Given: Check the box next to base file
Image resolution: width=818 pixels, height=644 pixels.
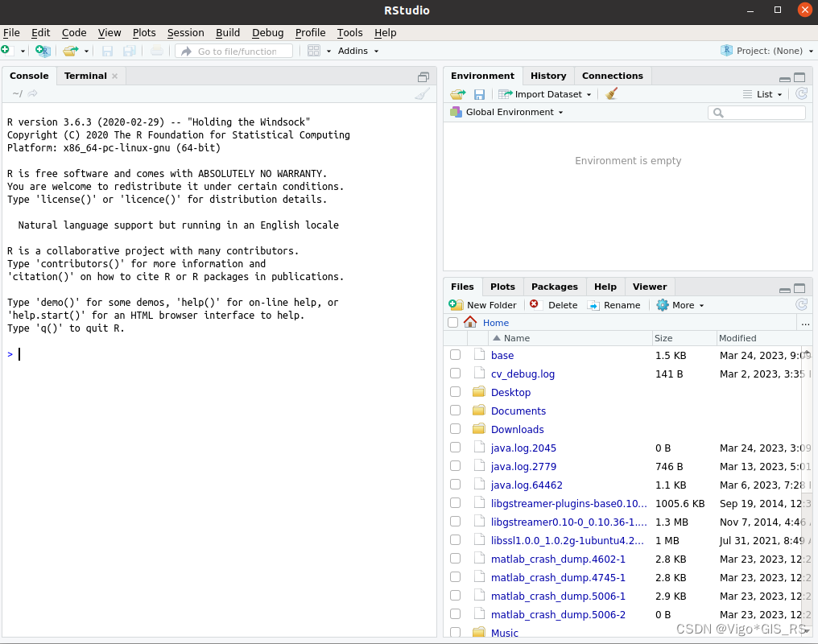Looking at the screenshot, I should pyautogui.click(x=456, y=354).
